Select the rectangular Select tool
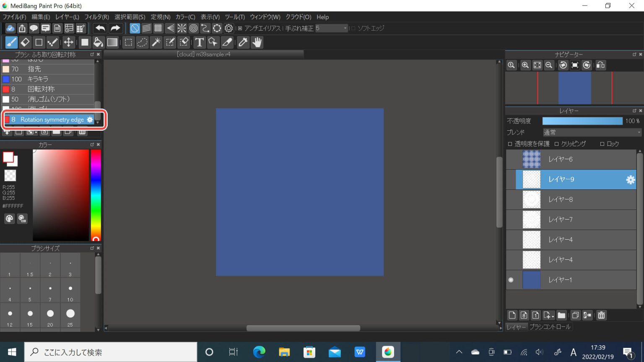 pyautogui.click(x=129, y=42)
